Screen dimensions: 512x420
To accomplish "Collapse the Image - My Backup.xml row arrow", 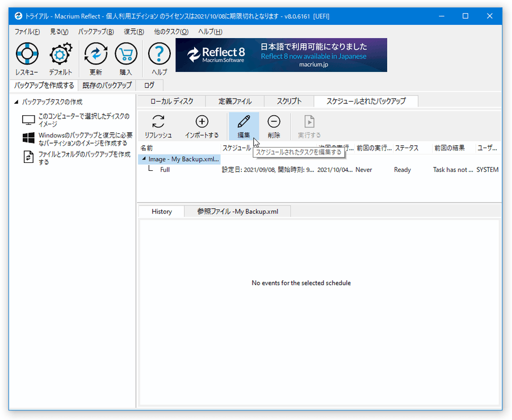I will point(144,159).
